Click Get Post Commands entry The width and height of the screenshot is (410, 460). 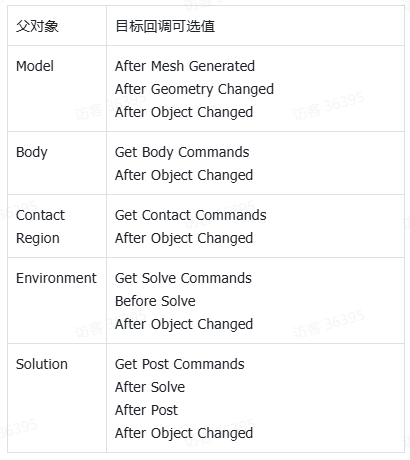point(180,364)
